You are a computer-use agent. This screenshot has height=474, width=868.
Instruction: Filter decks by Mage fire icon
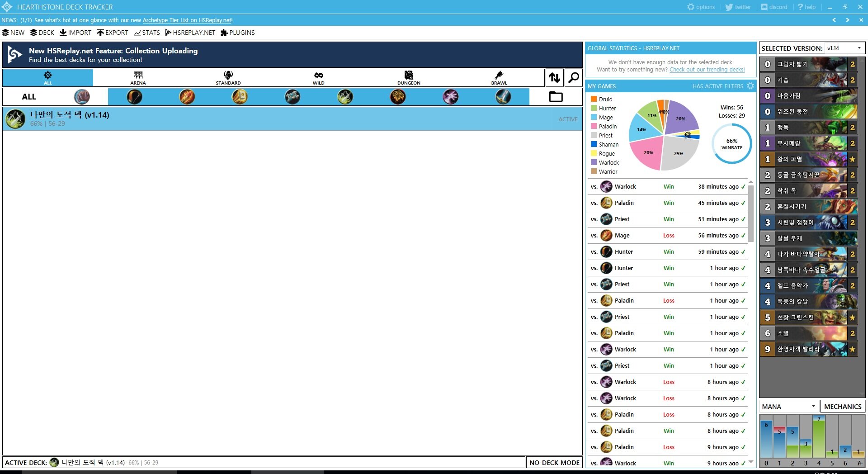click(187, 97)
